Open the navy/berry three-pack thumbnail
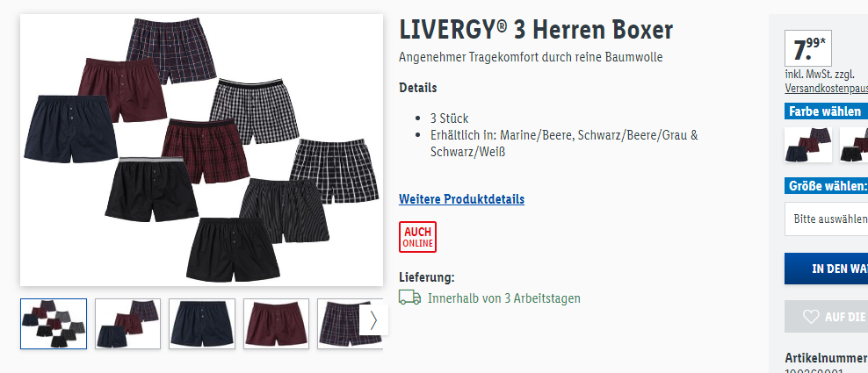 pyautogui.click(x=128, y=324)
